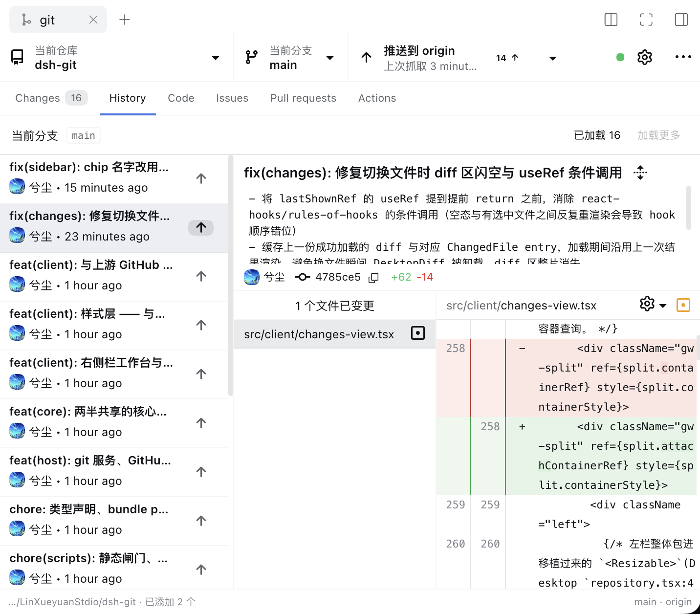Image resolution: width=700 pixels, height=614 pixels.
Task: Click the diff header path changes-view.tsx
Action: point(521,306)
